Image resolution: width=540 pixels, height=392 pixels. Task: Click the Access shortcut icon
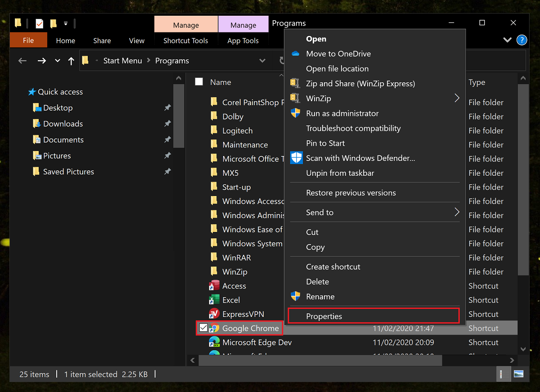point(215,286)
